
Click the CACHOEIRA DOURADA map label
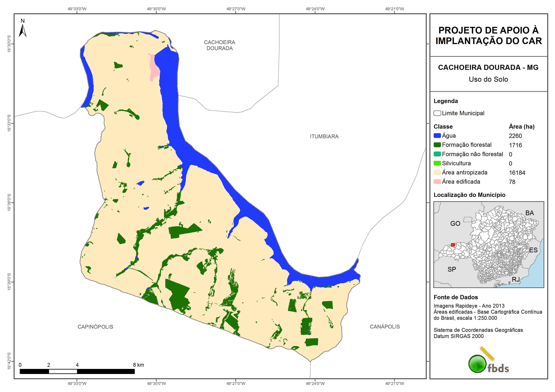click(220, 45)
